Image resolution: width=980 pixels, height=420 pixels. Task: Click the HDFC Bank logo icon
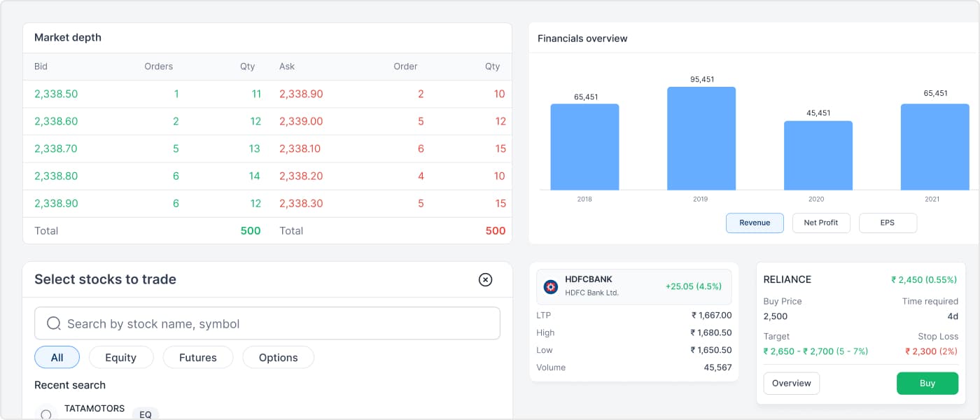[551, 286]
